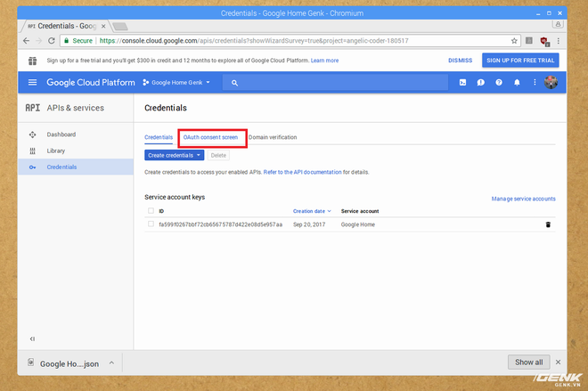Open the Help question mark icon

point(499,83)
